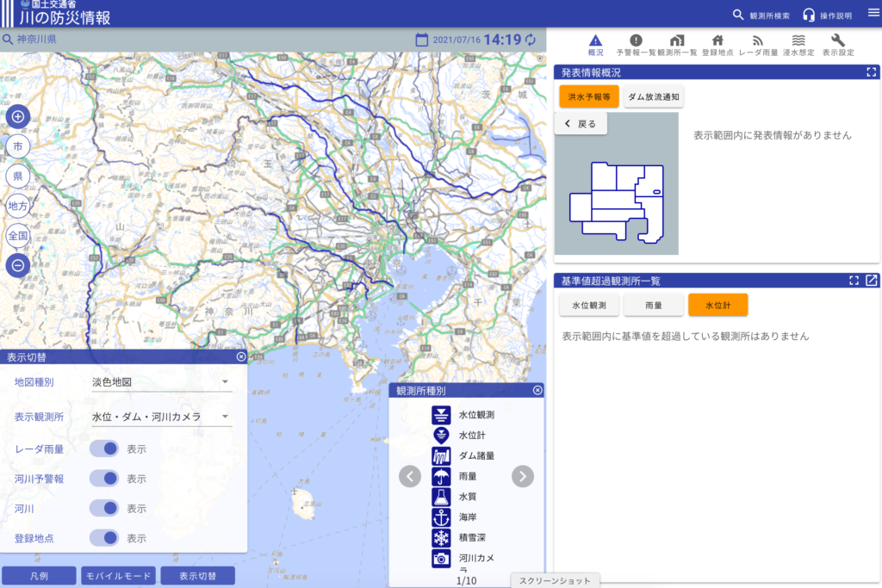The height and width of the screenshot is (588, 882).
Task: Click the refresh icon next to time 14:19
Action: pyautogui.click(x=531, y=40)
